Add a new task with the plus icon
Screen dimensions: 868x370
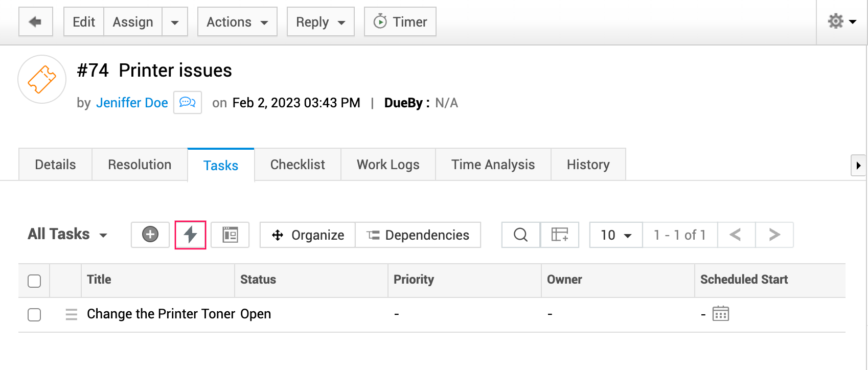click(x=150, y=235)
